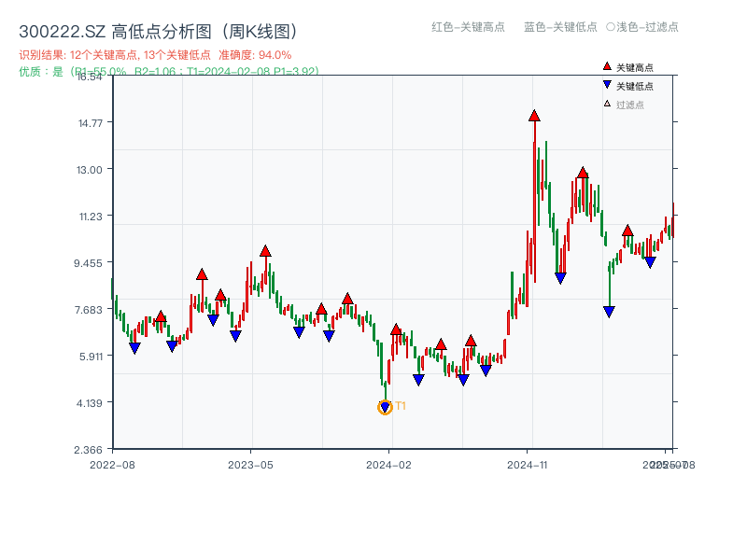
Task: Click the 过滤点 legend label
Action: 629,105
